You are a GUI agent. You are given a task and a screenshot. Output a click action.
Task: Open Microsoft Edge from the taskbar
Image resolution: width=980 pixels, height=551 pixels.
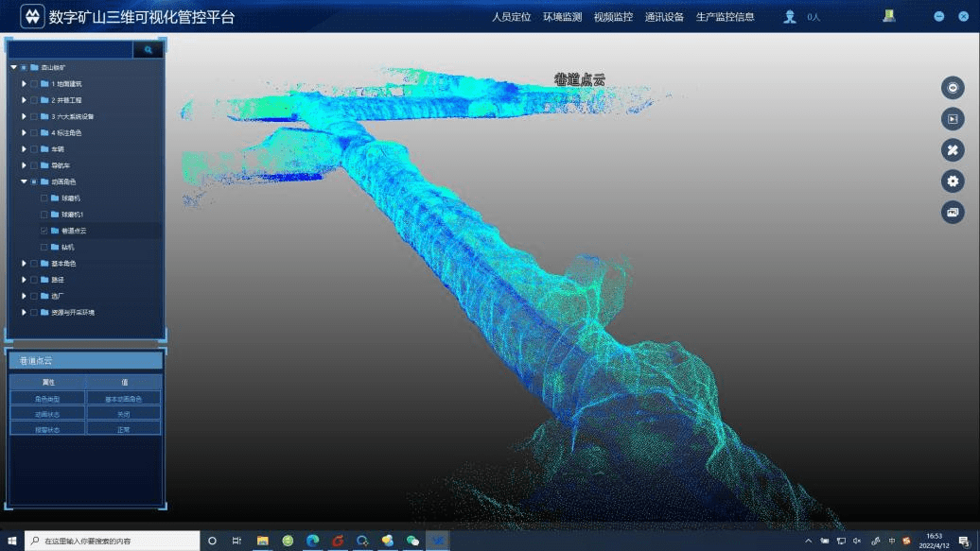(x=313, y=541)
